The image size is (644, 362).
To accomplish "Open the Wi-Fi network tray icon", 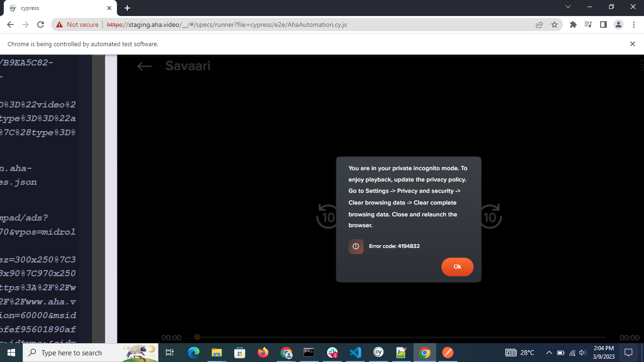I will click(572, 353).
